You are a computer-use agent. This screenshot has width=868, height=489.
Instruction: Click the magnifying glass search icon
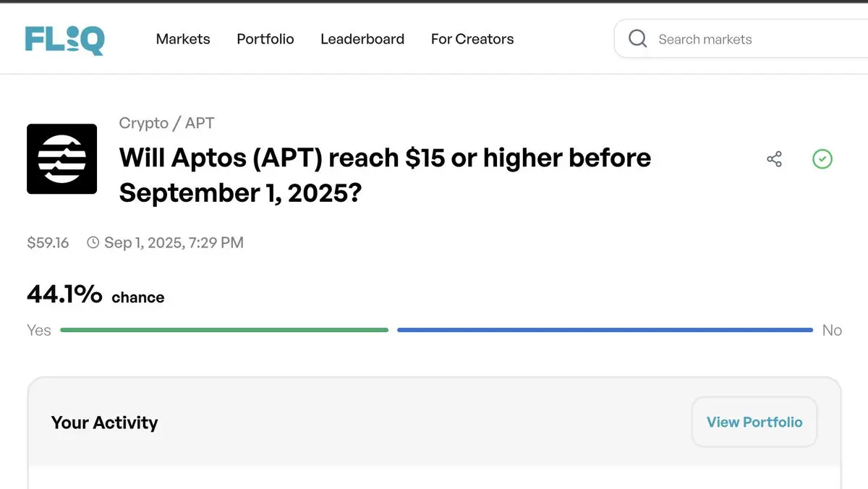[x=637, y=39]
